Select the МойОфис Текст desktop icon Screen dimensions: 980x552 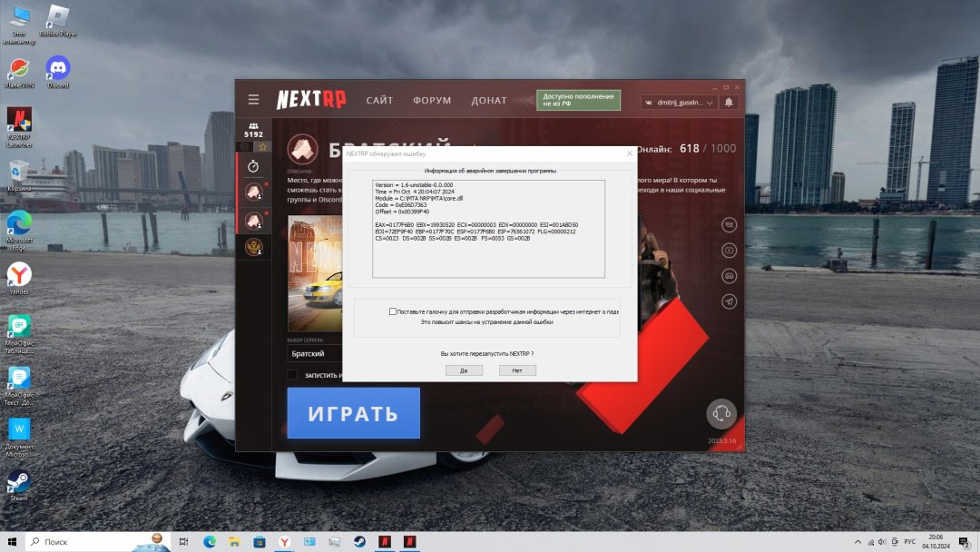pos(19,387)
